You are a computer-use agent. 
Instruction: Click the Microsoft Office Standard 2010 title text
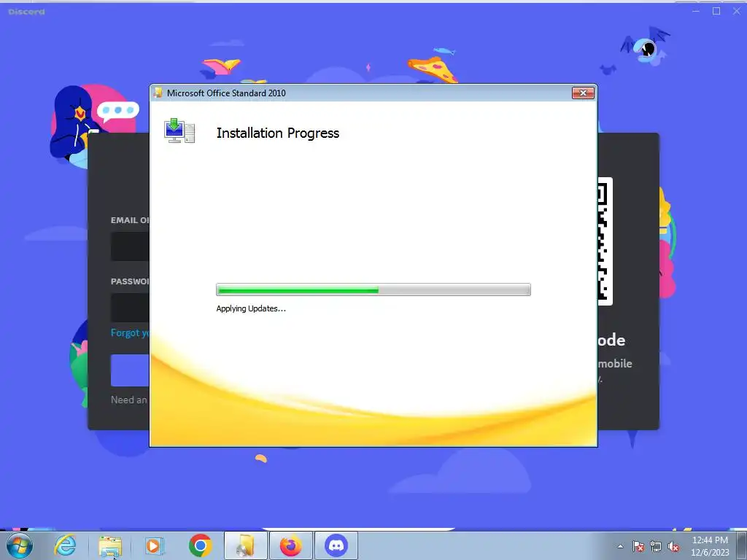pos(226,93)
